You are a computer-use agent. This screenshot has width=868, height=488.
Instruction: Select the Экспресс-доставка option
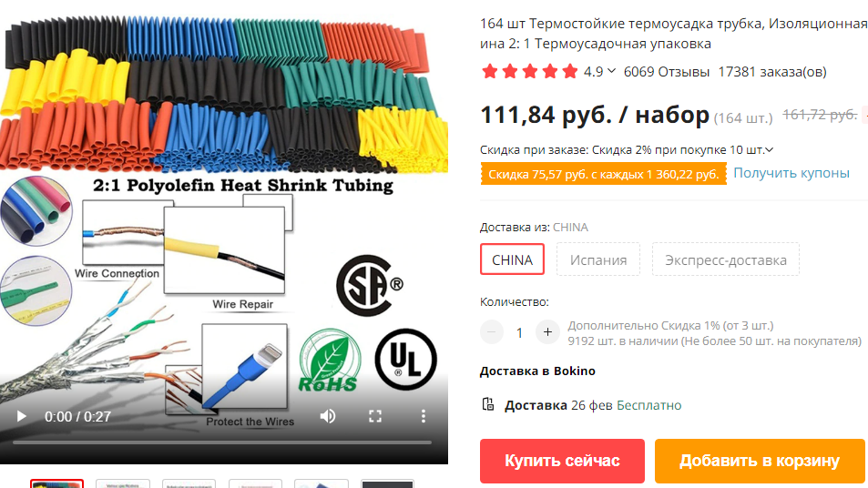point(726,259)
